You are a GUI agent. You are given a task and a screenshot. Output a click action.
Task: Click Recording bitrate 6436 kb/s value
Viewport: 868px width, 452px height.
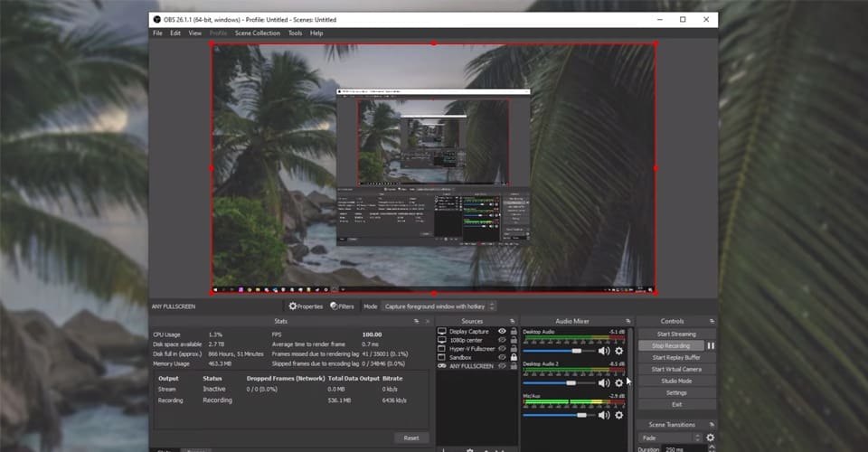[x=394, y=400]
